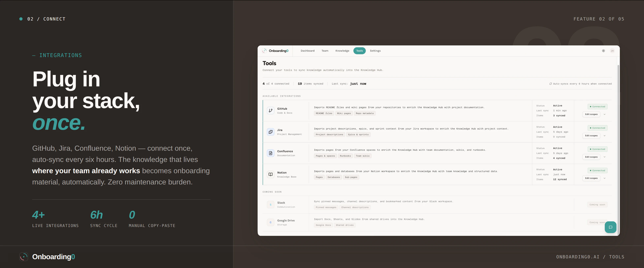Open Confluence's Edit scopes chevron
The image size is (644, 268).
[605, 157]
